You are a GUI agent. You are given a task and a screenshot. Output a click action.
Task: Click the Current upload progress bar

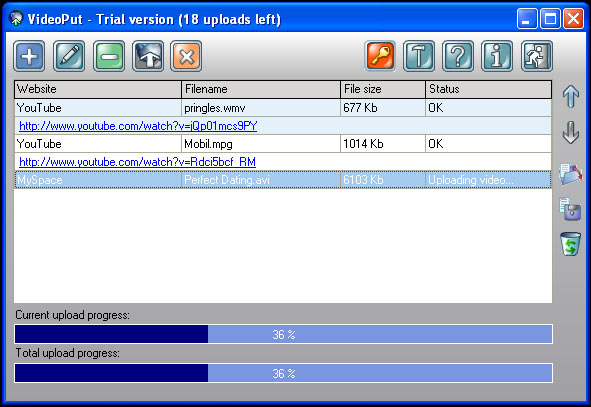[x=283, y=334]
